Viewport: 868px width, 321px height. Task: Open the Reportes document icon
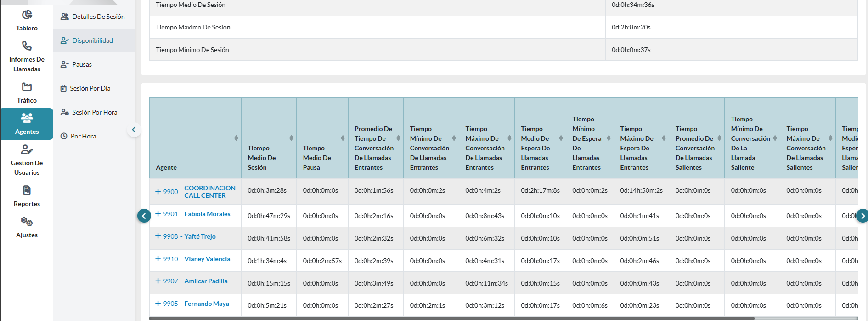[27, 190]
